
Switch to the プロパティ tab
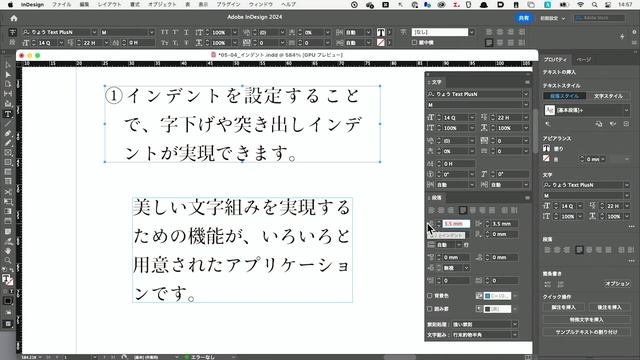pos(555,60)
